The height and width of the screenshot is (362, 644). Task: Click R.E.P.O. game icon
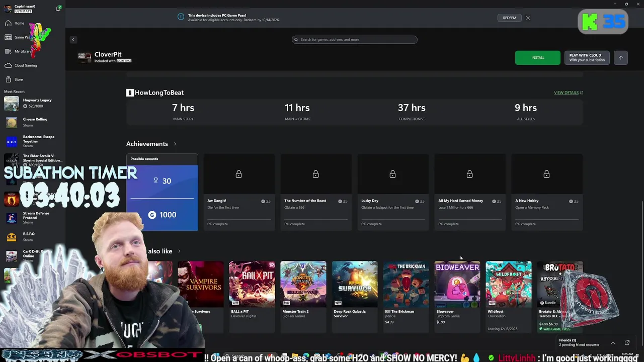[12, 237]
